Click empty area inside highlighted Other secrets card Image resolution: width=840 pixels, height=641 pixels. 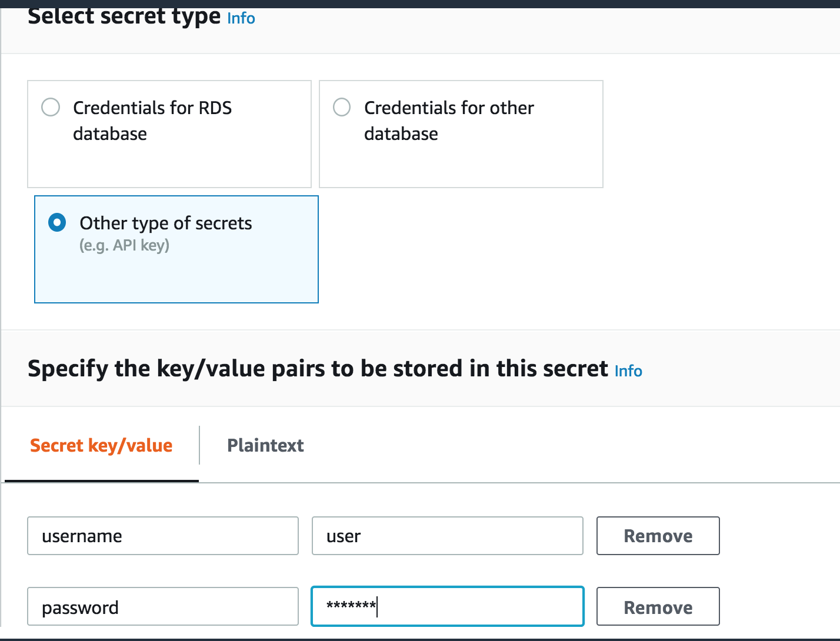pos(176,276)
